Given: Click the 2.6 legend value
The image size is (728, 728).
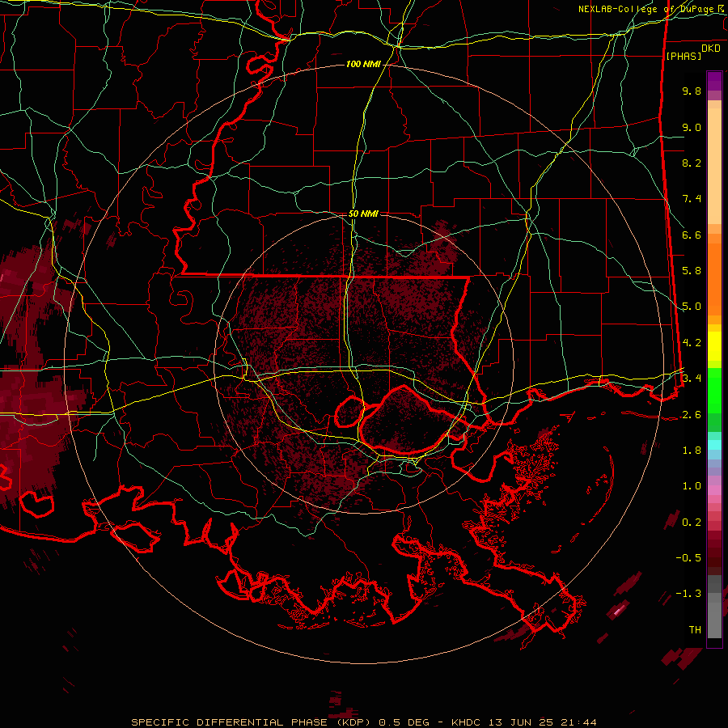Looking at the screenshot, I should point(692,415).
